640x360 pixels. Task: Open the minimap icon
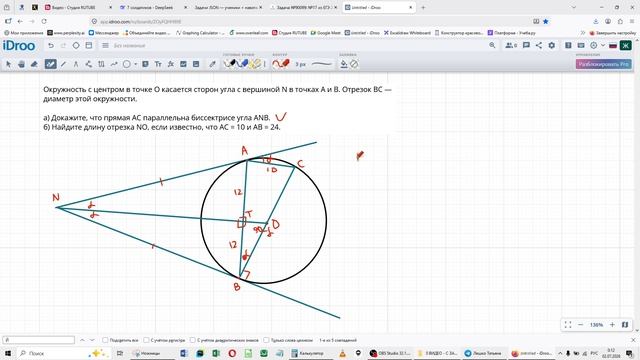(625, 324)
